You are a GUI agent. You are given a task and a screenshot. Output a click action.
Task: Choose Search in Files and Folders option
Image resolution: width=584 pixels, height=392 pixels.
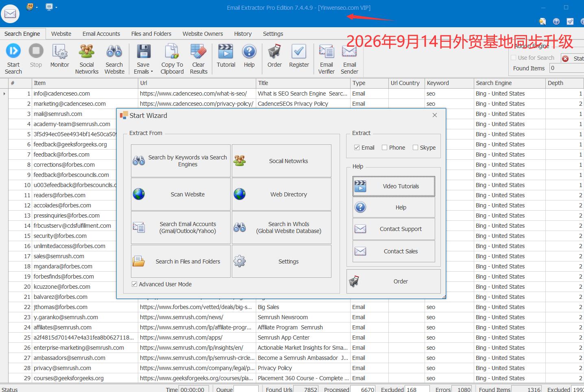tap(181, 261)
